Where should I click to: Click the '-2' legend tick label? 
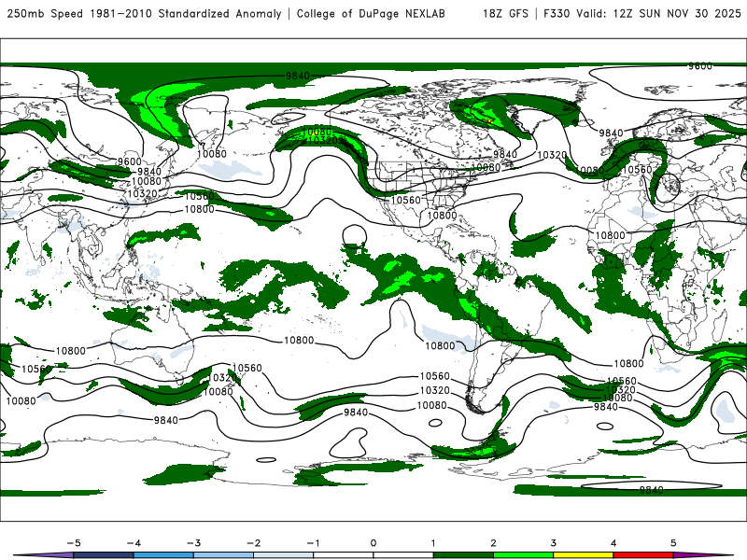click(253, 543)
